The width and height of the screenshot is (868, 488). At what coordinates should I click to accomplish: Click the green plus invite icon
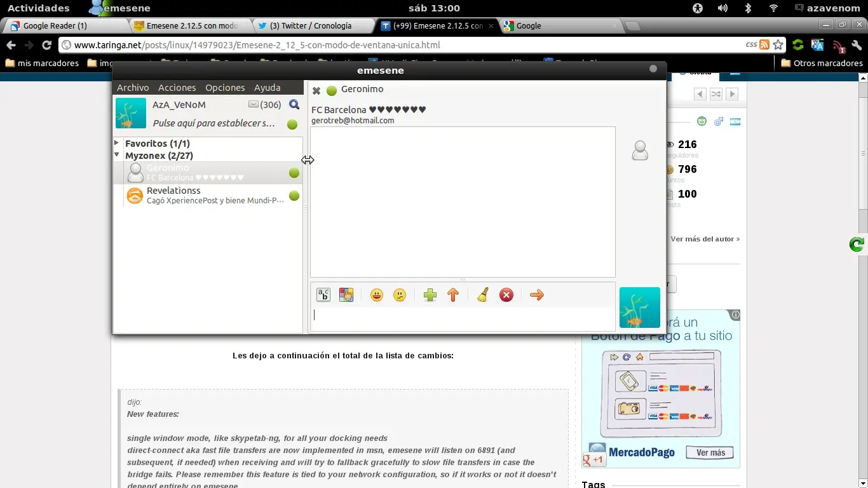pos(430,295)
